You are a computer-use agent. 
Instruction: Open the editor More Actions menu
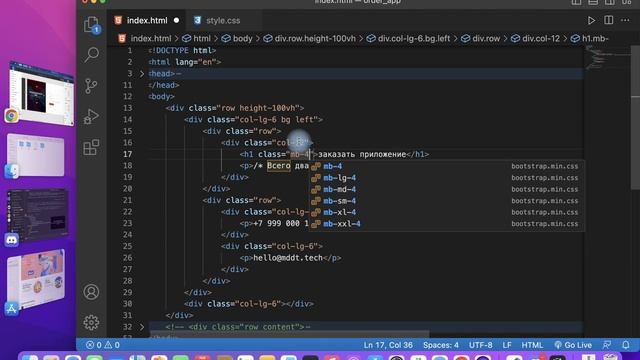coord(625,20)
